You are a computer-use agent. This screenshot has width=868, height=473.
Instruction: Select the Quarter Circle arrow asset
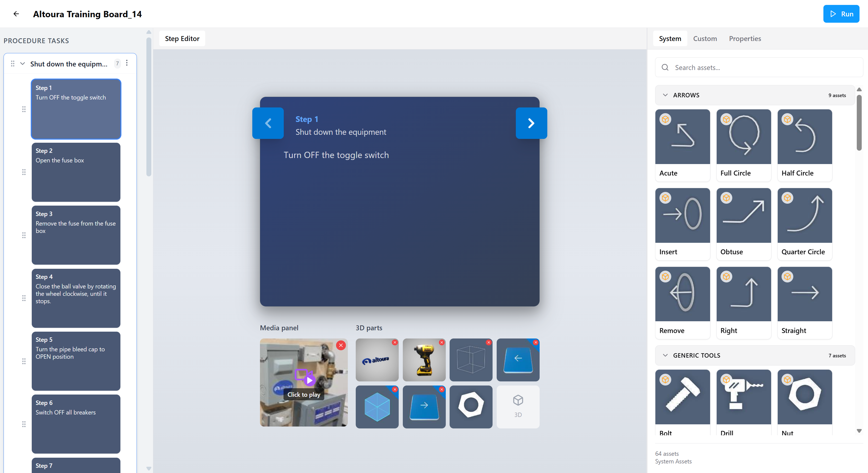coord(805,224)
